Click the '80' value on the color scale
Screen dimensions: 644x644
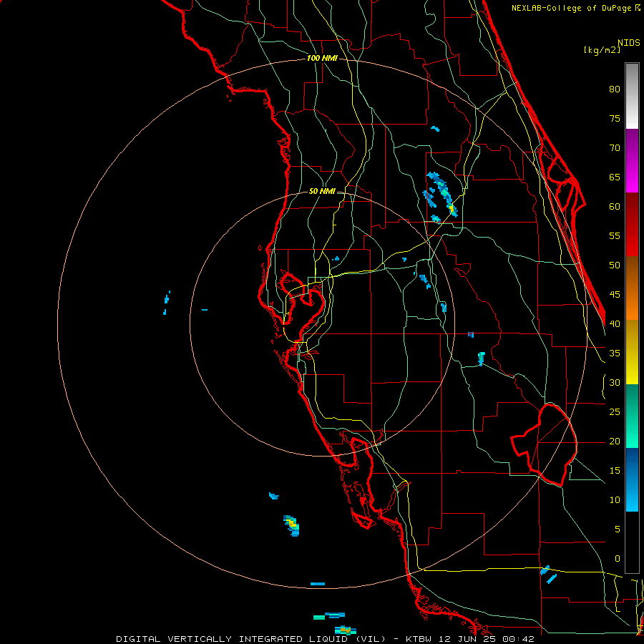click(x=615, y=89)
